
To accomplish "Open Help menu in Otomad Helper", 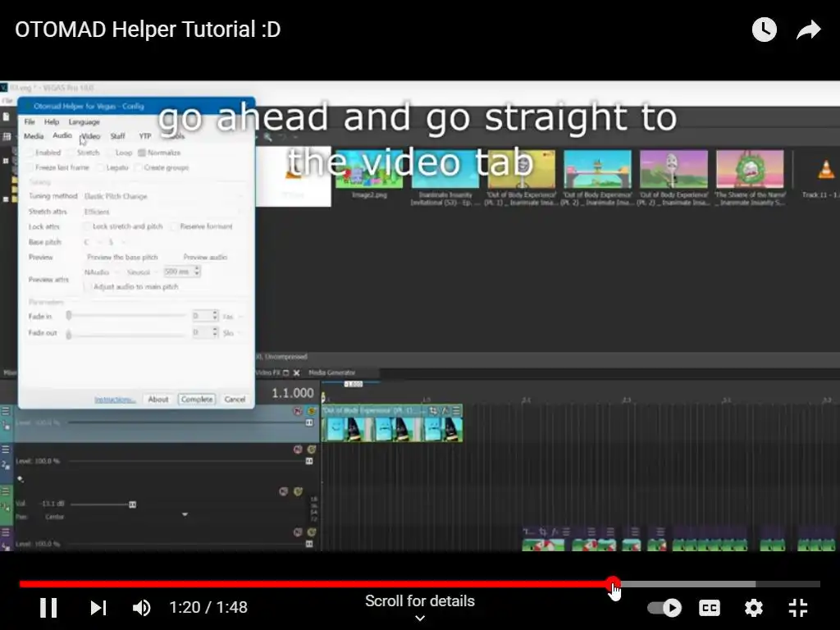I will click(52, 122).
